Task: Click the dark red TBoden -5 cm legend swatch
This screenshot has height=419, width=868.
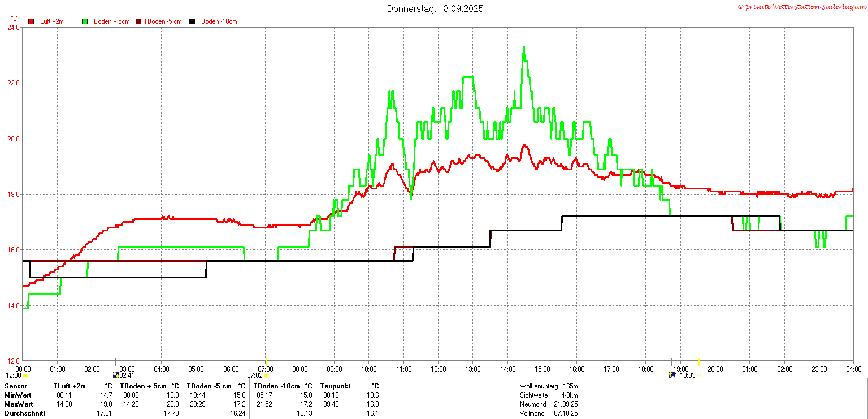Action: pyautogui.click(x=139, y=21)
